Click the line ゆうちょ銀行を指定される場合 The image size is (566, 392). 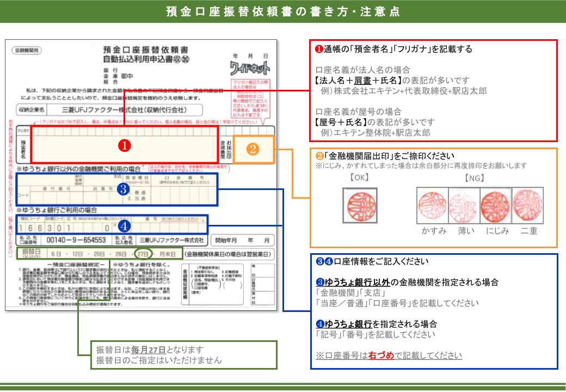coord(381,324)
